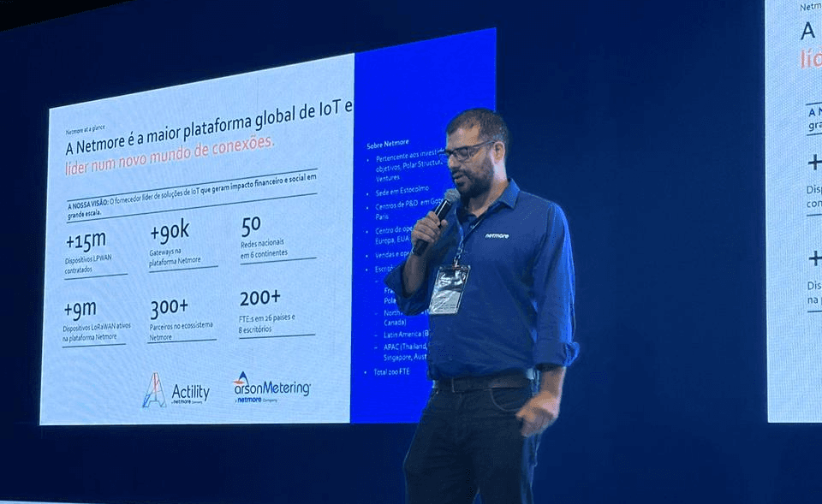
Task: Click the speaker's handheld microphone
Action: pyautogui.click(x=436, y=220)
